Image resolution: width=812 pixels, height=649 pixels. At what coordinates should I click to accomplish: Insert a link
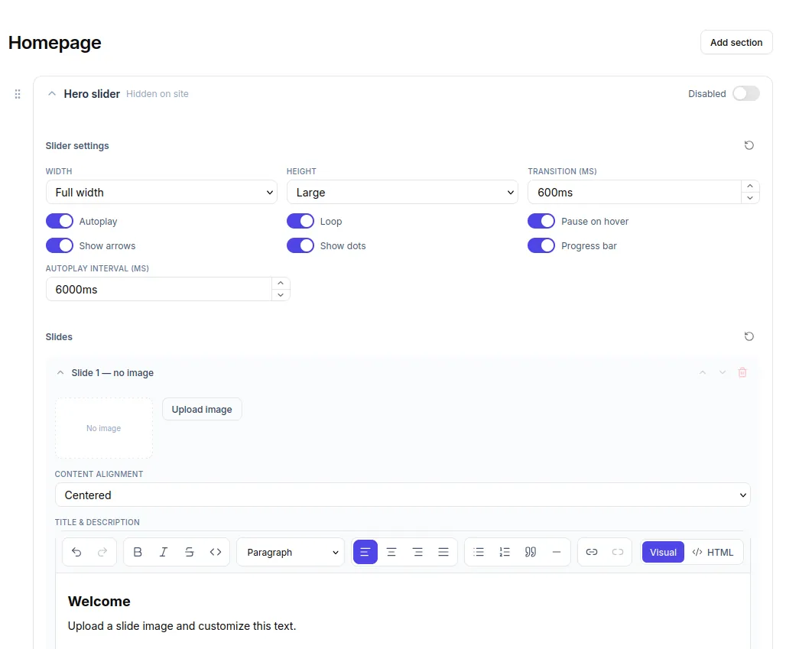point(592,552)
